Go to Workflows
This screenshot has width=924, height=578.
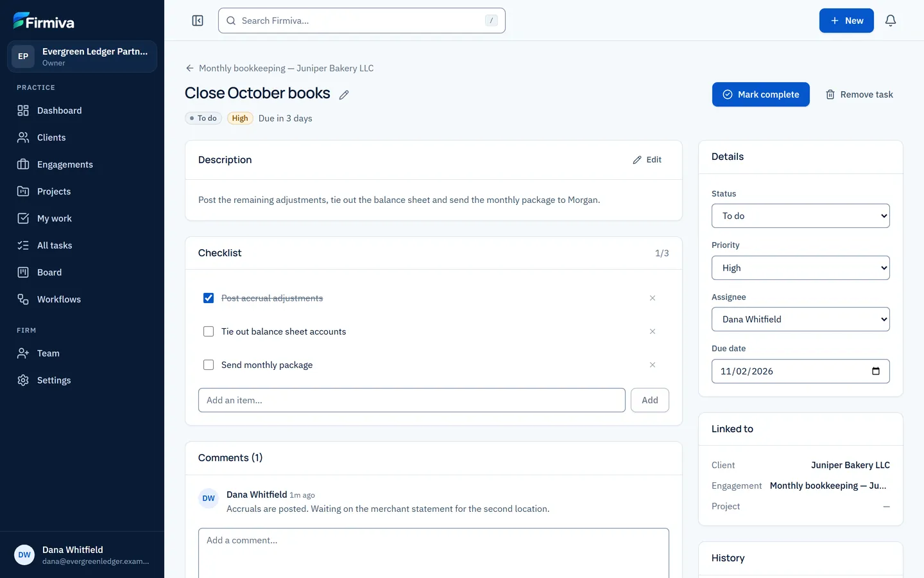[x=82, y=299]
